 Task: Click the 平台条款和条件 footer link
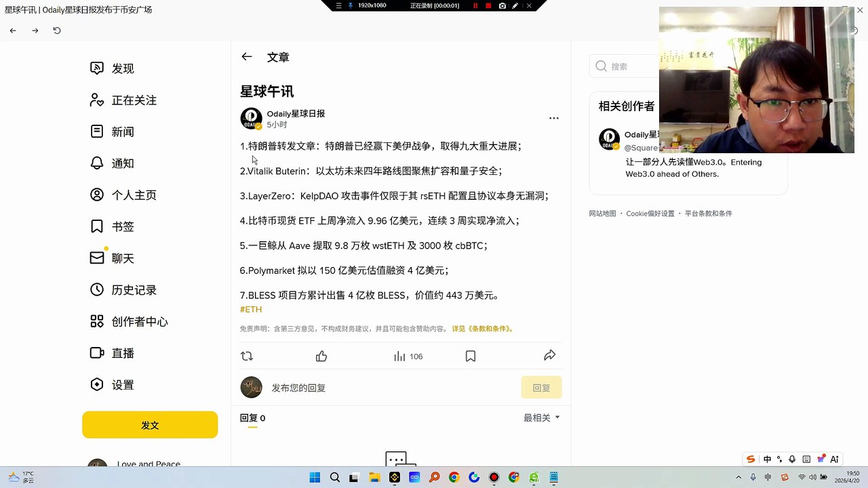tap(708, 213)
